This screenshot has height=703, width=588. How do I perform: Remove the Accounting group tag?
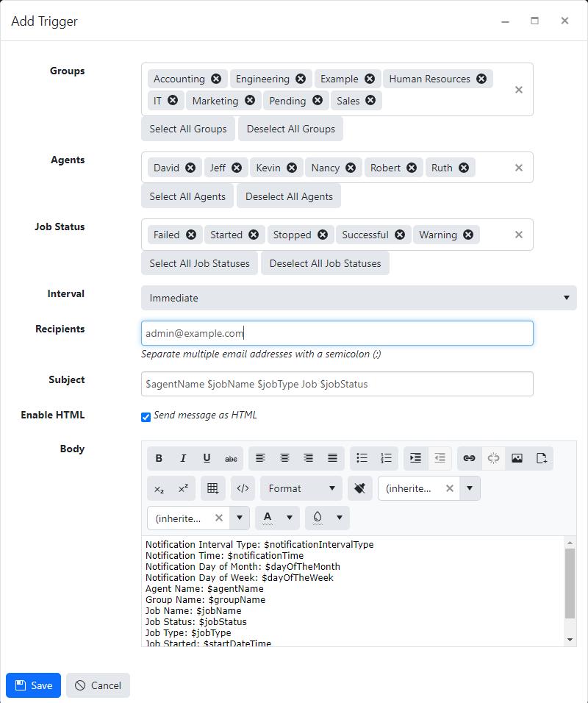[216, 79]
